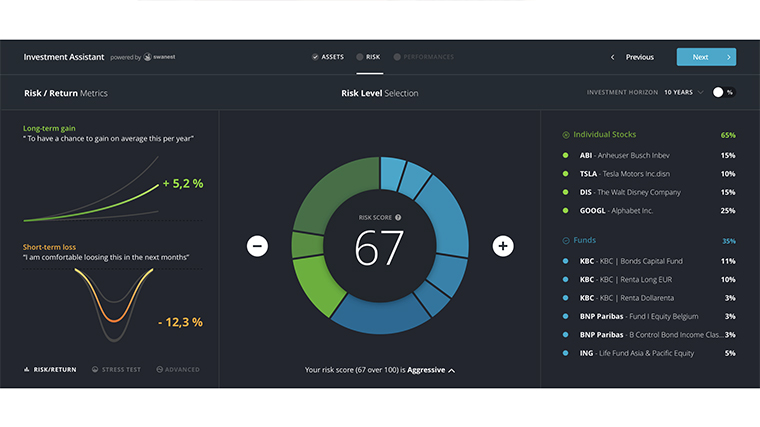Image resolution: width=760 pixels, height=427 pixels.
Task: Click the Individual Stocks circle icon
Action: click(566, 135)
